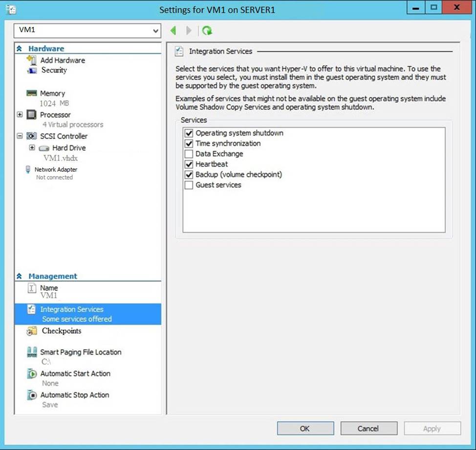Image resolution: width=476 pixels, height=450 pixels.
Task: Click the Automatic Start Action icon
Action: pyautogui.click(x=32, y=374)
